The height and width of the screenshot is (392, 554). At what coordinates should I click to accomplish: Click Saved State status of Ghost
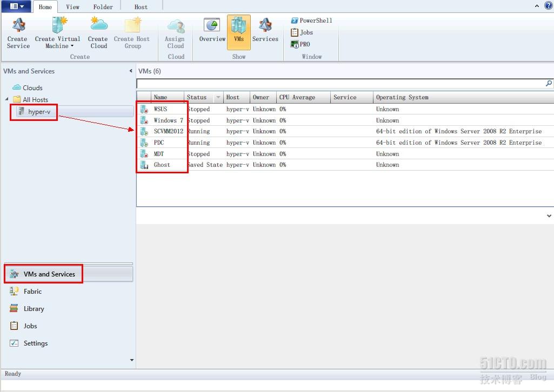coord(205,165)
